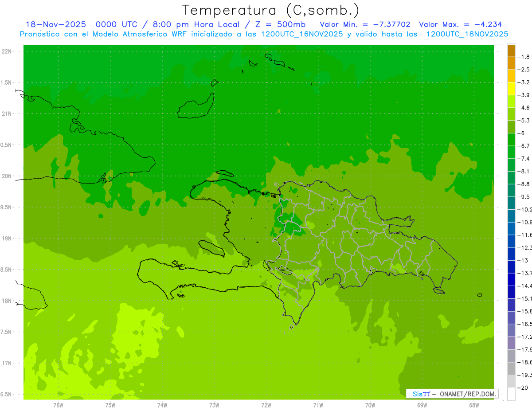Click the legend value -14.4
The width and height of the screenshot is (532, 411).
[x=524, y=286]
